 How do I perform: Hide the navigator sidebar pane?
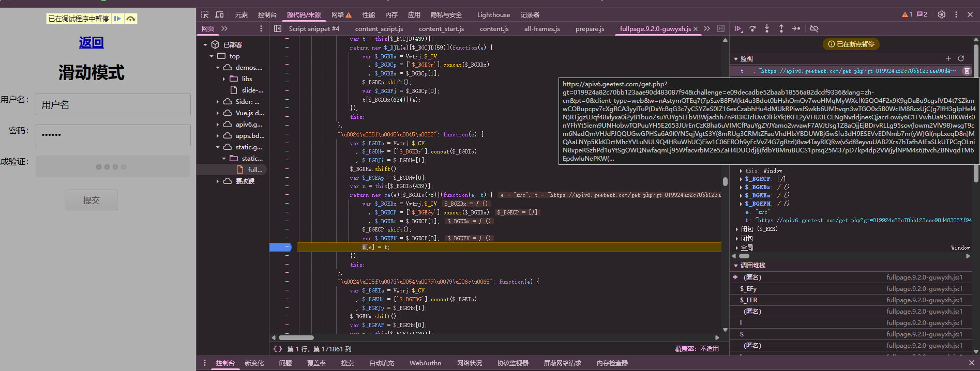click(278, 28)
